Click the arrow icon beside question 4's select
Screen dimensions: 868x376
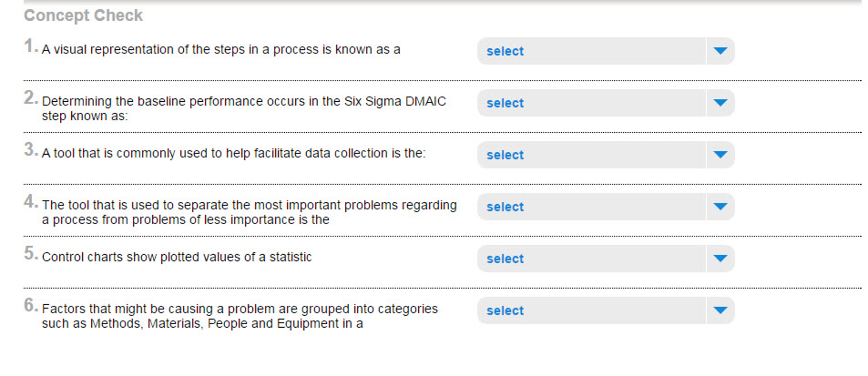coord(720,206)
